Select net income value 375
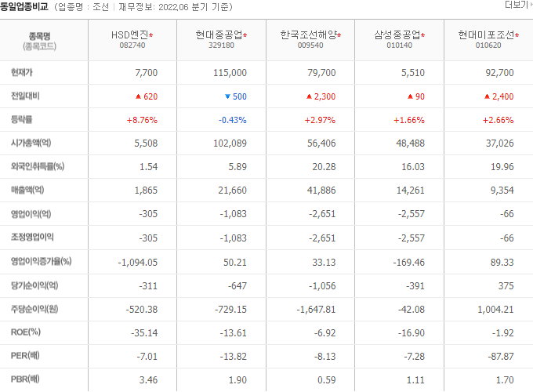533x392 pixels. coord(506,286)
